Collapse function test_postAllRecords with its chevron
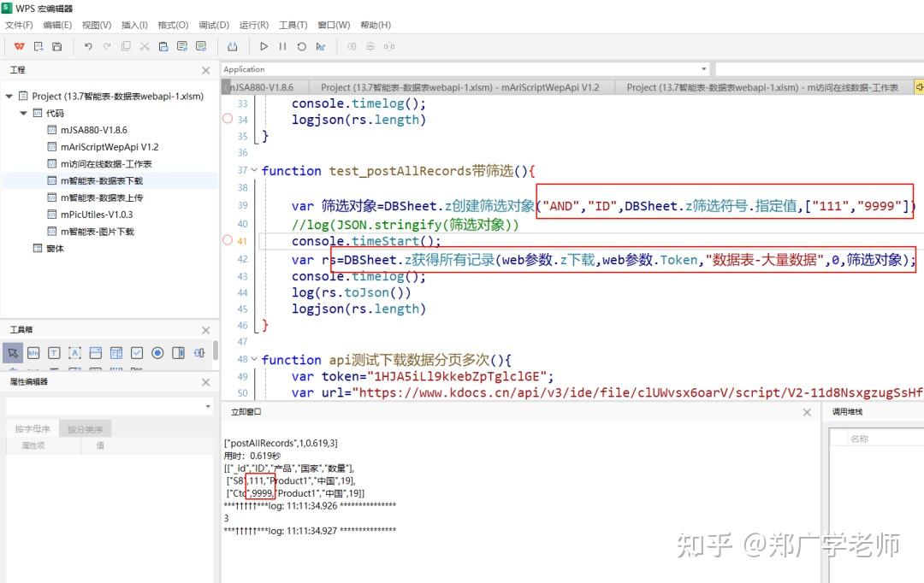 pyautogui.click(x=253, y=170)
